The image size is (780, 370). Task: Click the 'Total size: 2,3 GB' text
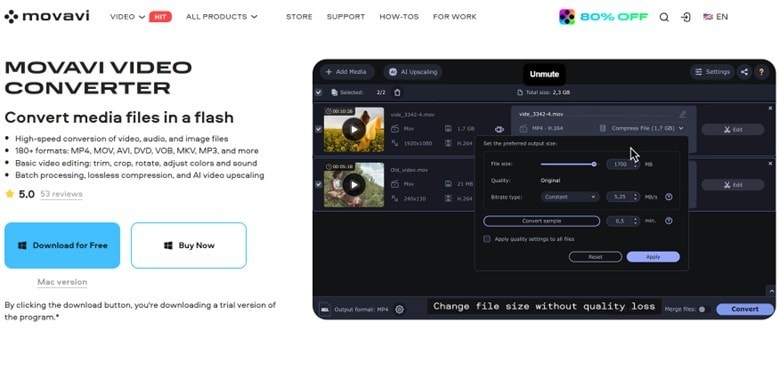[548, 92]
